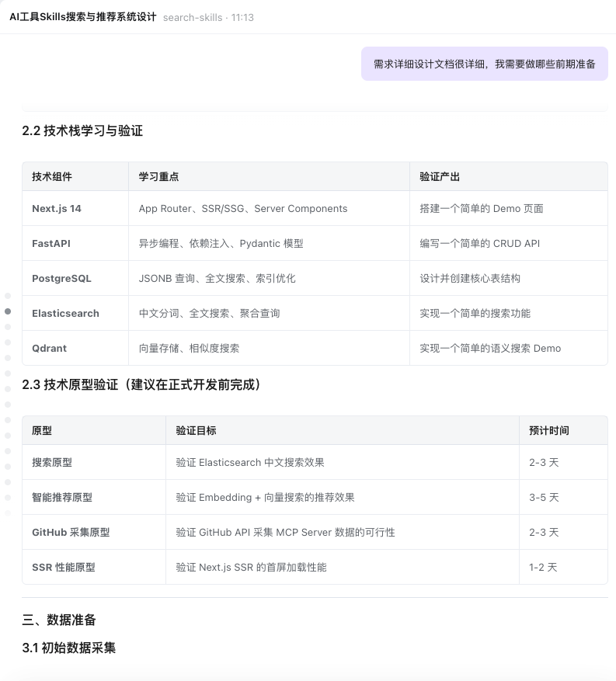The height and width of the screenshot is (681, 616).
Task: Click the 技术组件 column header
Action: 52,177
